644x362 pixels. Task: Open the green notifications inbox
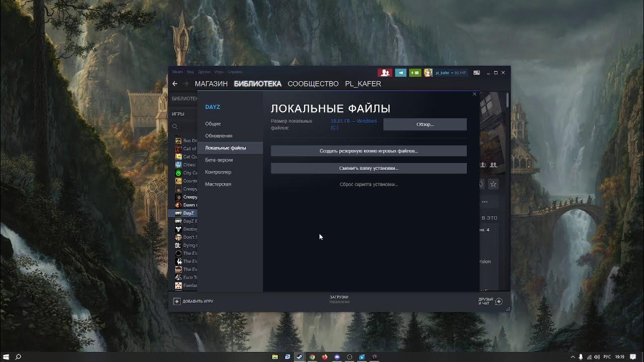pyautogui.click(x=415, y=72)
